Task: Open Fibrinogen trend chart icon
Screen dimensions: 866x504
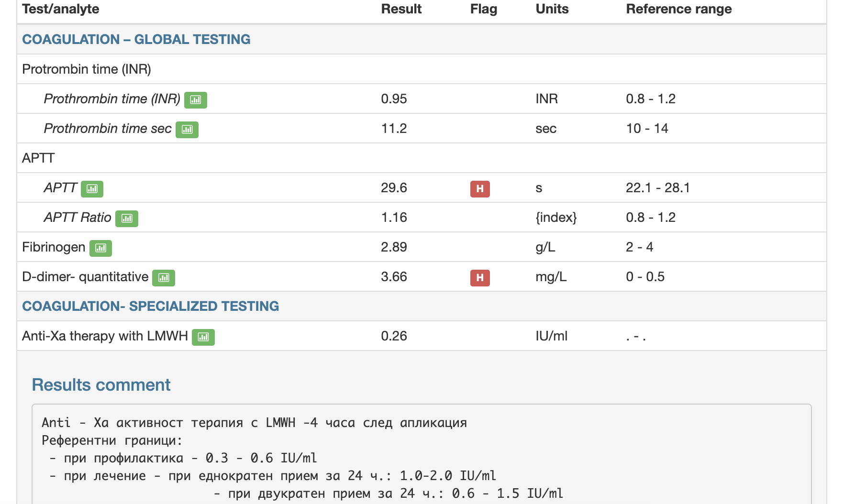Action: point(100,248)
